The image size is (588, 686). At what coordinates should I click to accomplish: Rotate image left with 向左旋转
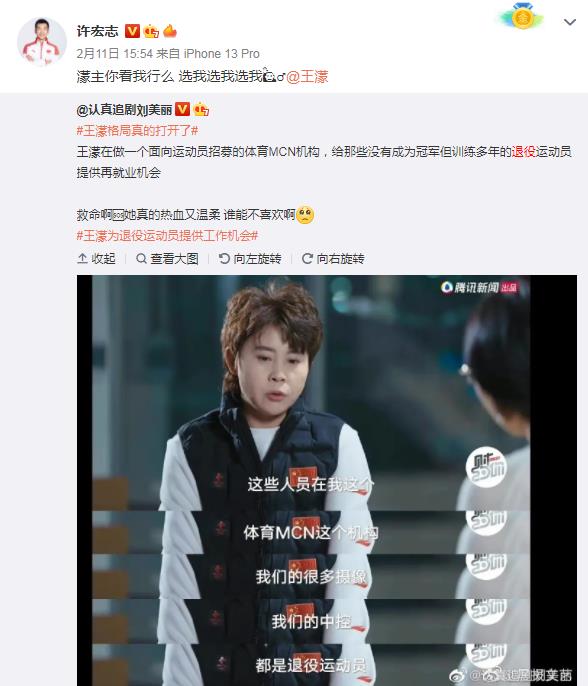[250, 259]
